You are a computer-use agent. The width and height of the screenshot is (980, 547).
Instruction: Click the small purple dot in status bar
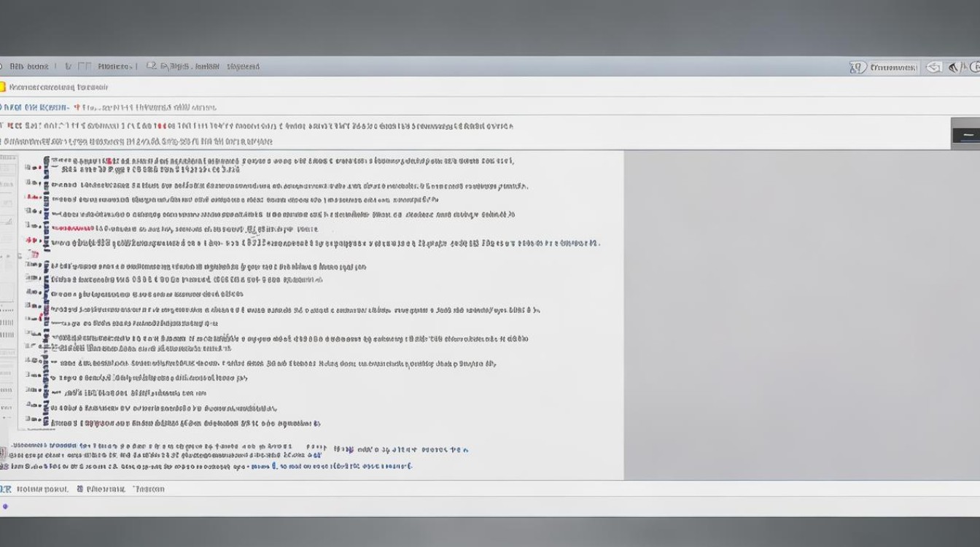(x=5, y=506)
